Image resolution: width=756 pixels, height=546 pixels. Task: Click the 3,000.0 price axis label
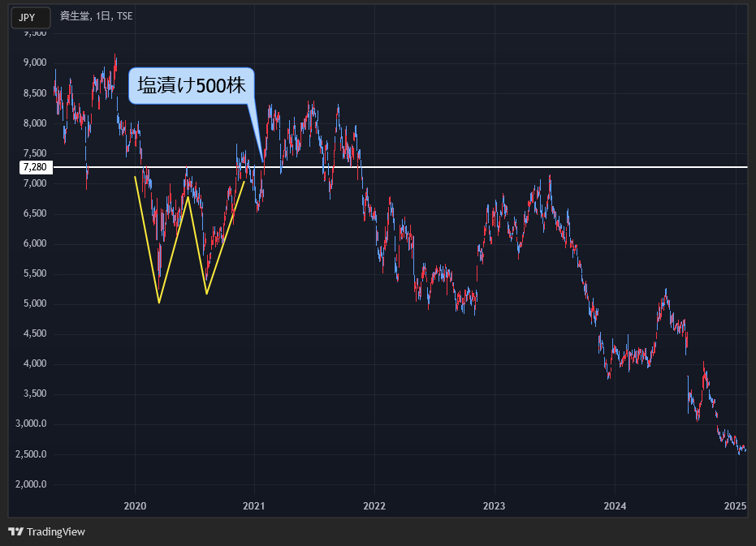pyautogui.click(x=32, y=423)
